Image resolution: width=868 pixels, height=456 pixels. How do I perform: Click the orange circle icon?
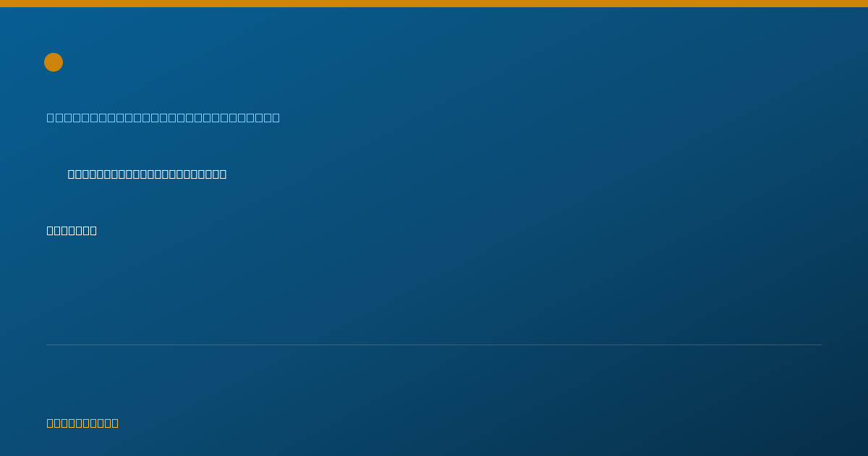[x=54, y=62]
